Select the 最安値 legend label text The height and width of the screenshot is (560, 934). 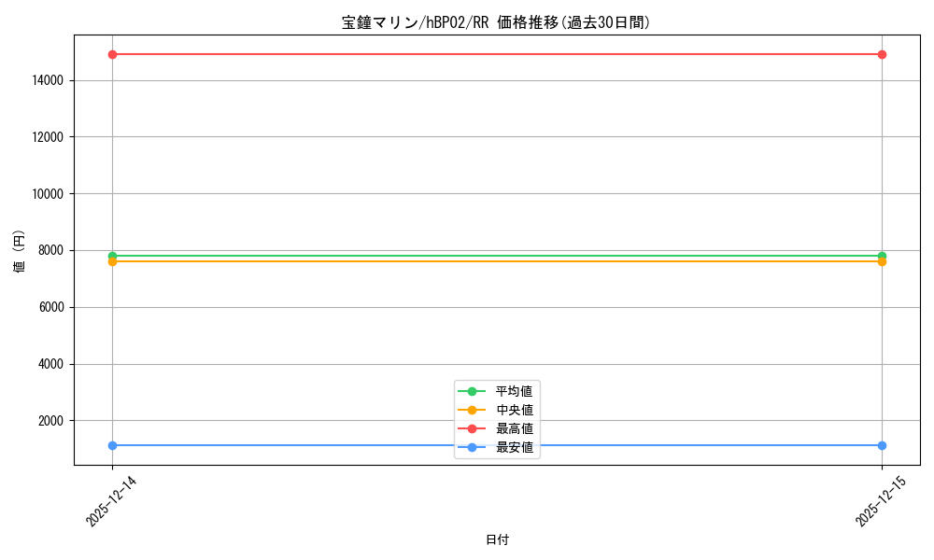514,447
